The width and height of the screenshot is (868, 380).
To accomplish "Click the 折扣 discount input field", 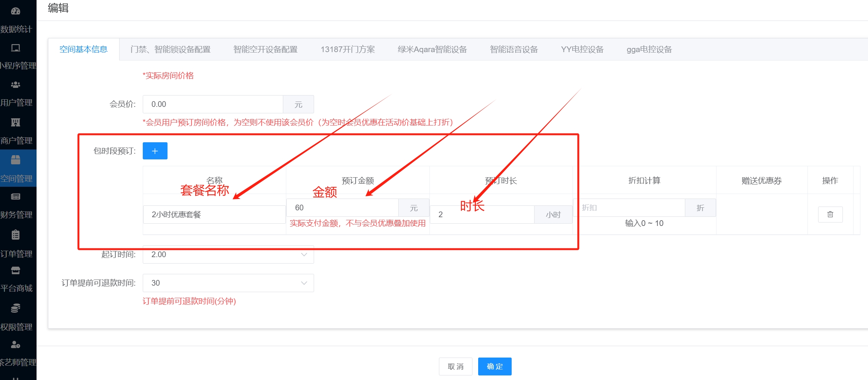I will (x=629, y=208).
